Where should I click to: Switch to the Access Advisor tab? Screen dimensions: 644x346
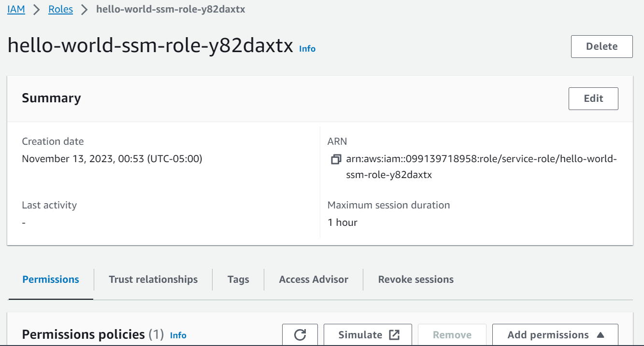pyautogui.click(x=314, y=279)
